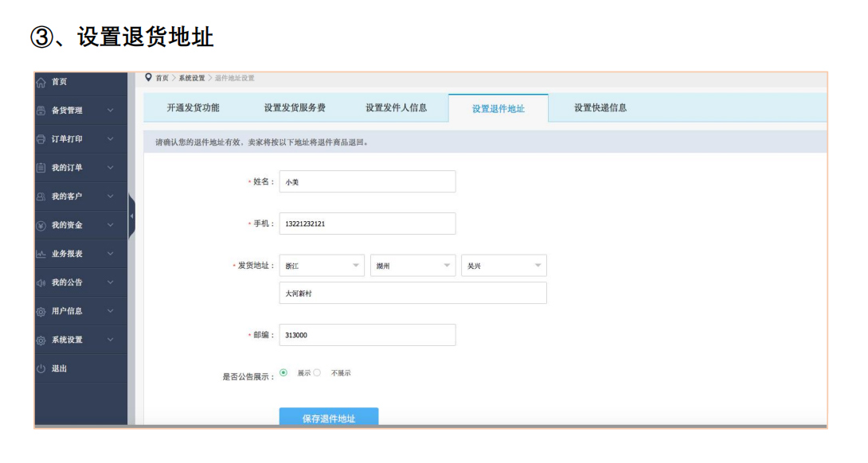This screenshot has width=868, height=463.
Task: Click the 备货管理 sidebar icon
Action: point(41,111)
